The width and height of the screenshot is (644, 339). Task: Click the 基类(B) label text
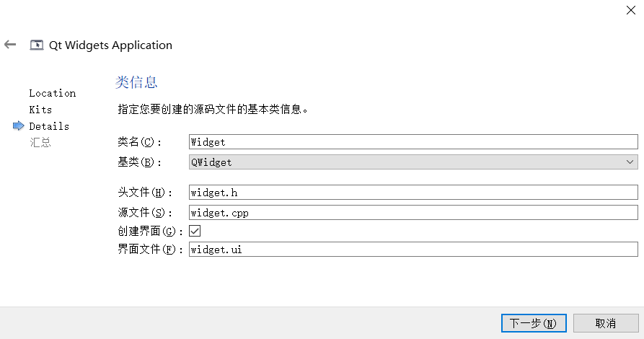coord(140,162)
